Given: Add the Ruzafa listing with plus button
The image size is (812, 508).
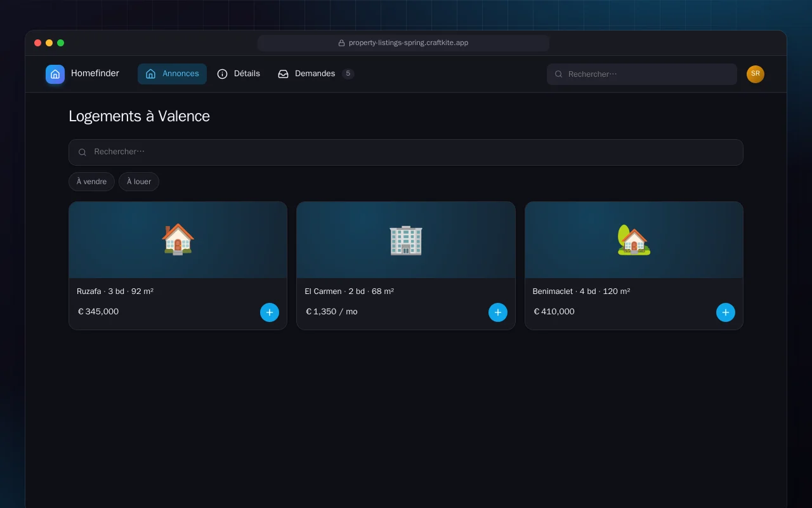Looking at the screenshot, I should tap(270, 312).
